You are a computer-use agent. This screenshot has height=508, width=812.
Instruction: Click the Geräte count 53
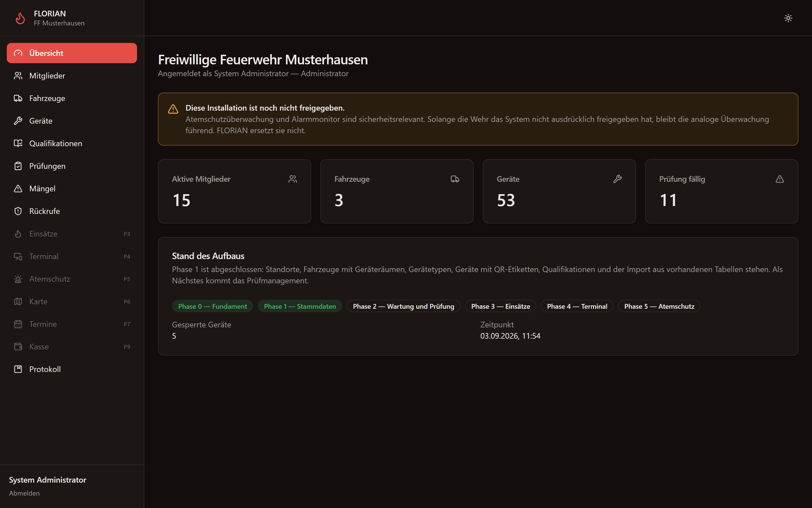[506, 200]
